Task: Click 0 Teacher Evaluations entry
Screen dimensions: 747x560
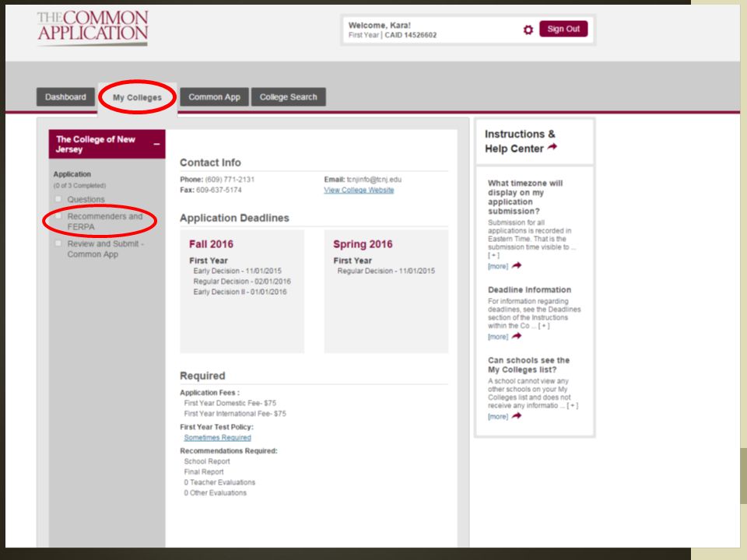Action: tap(219, 482)
